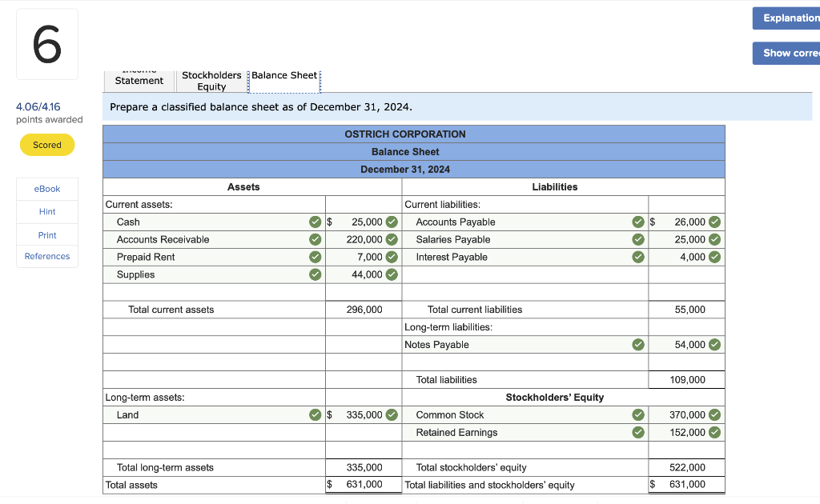Open the References link
820x504 pixels.
pyautogui.click(x=46, y=256)
